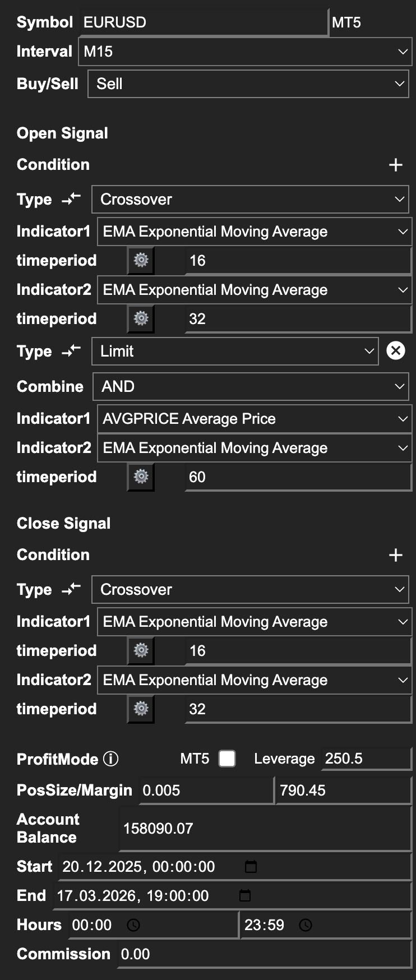Click the Commission value field
Image resolution: width=416 pixels, height=980 pixels.
click(264, 954)
